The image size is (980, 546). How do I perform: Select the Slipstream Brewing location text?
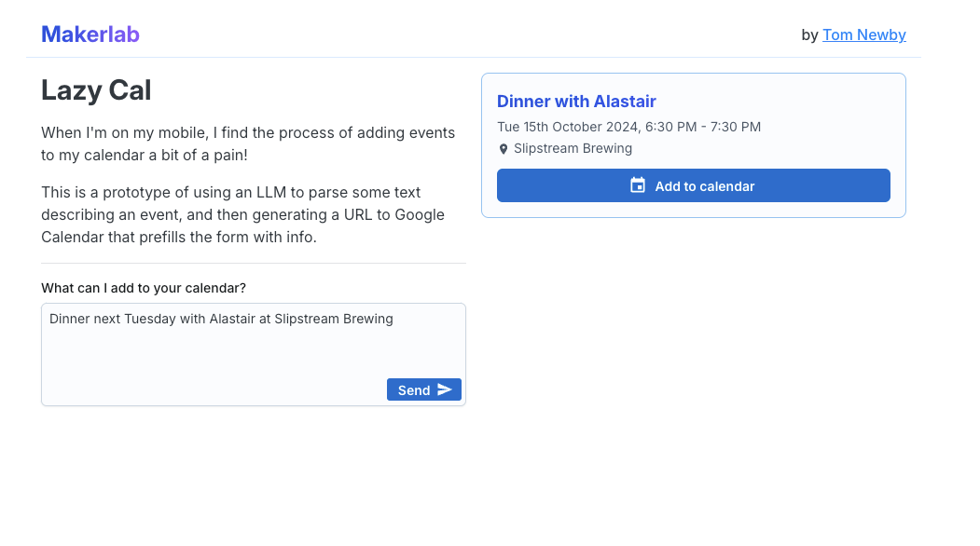(573, 148)
